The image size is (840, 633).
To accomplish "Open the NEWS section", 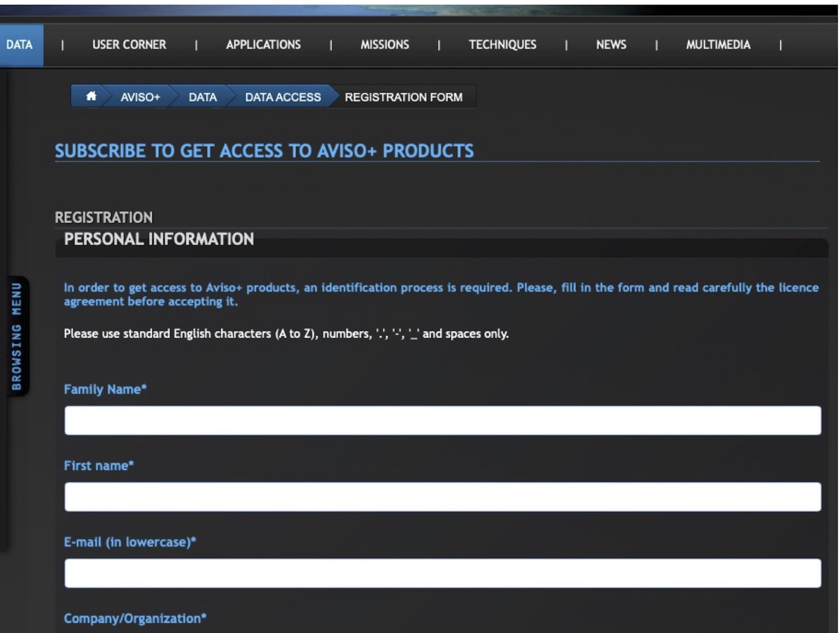I will click(x=611, y=45).
